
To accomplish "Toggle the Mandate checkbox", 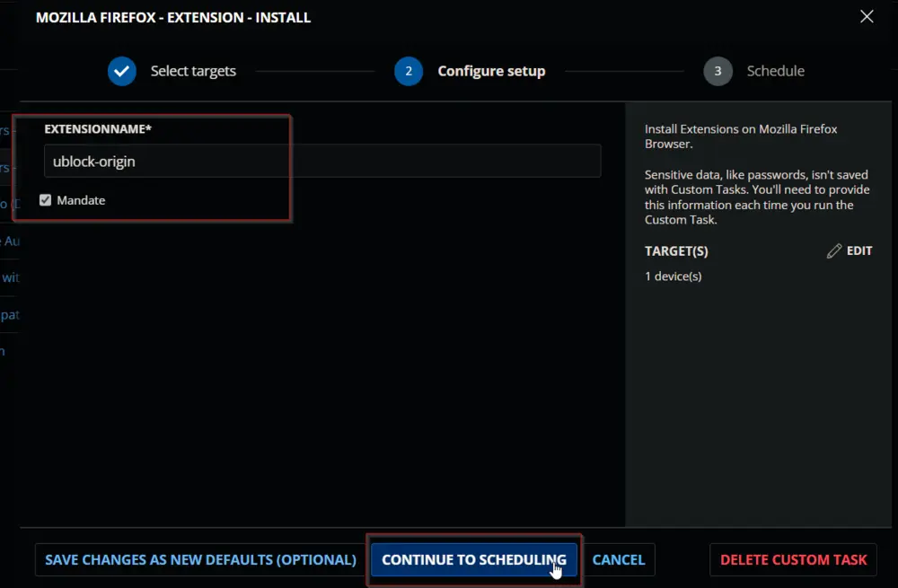I will click(45, 200).
